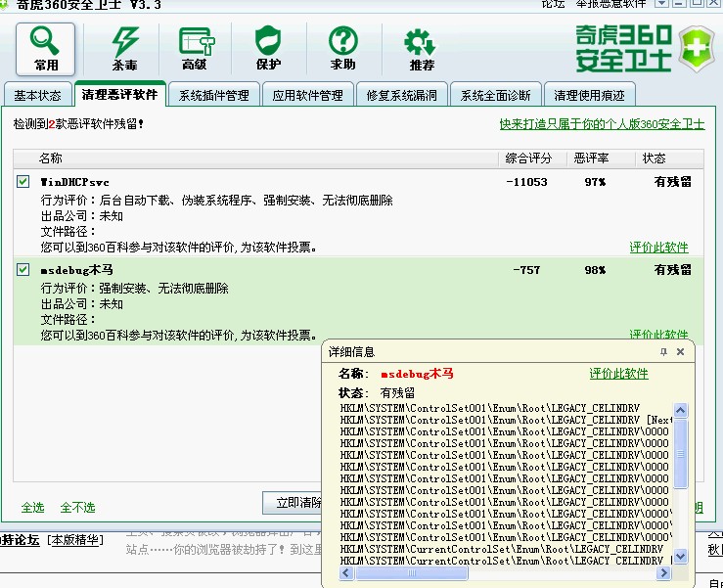Uncheck the WinDHCPsvc checkbox

coord(23,182)
